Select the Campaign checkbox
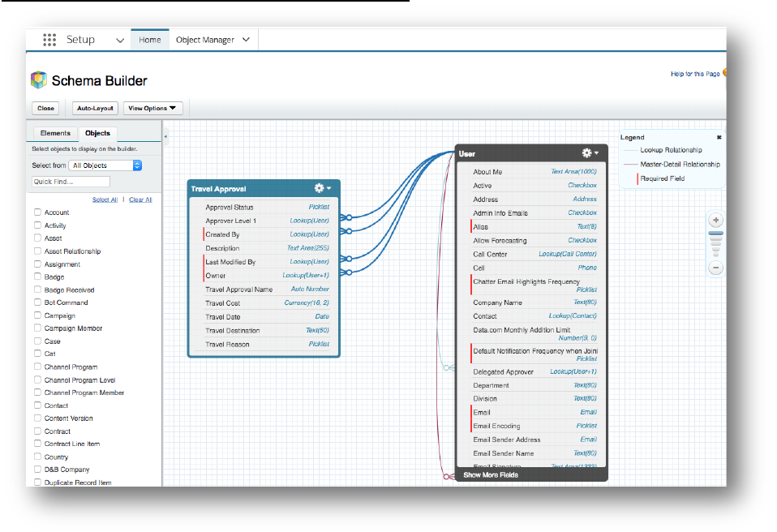The image size is (777, 532). (x=37, y=315)
